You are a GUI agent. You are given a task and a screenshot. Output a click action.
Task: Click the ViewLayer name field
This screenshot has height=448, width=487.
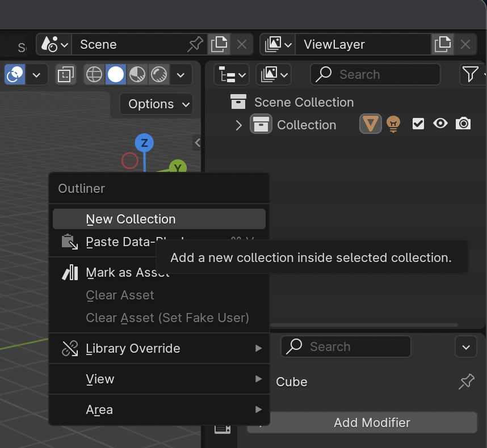(363, 44)
